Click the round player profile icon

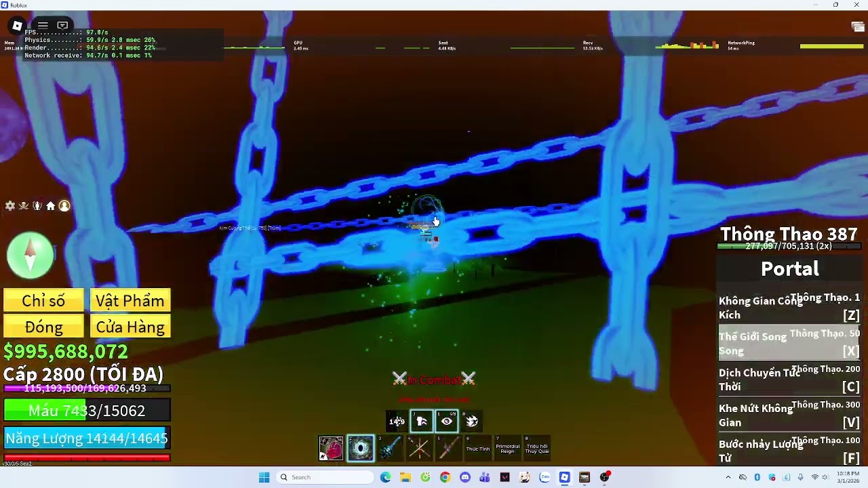coord(64,205)
